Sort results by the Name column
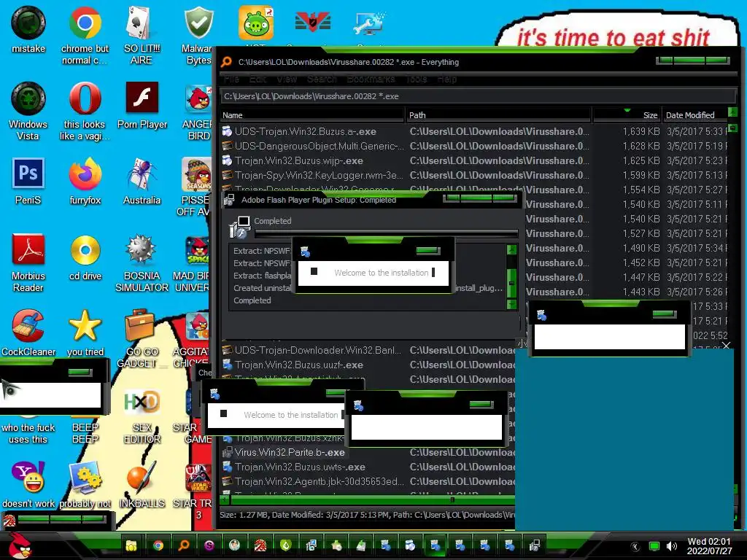747x560 pixels. point(312,115)
